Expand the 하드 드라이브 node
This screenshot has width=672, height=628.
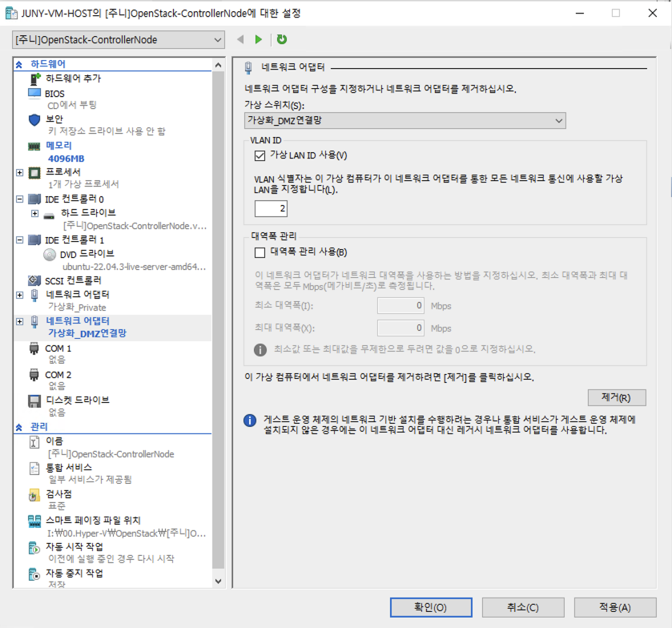click(x=34, y=213)
